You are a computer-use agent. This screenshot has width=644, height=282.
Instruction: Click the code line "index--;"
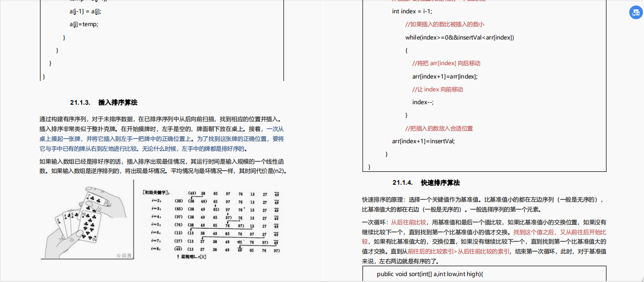pyautogui.click(x=423, y=102)
